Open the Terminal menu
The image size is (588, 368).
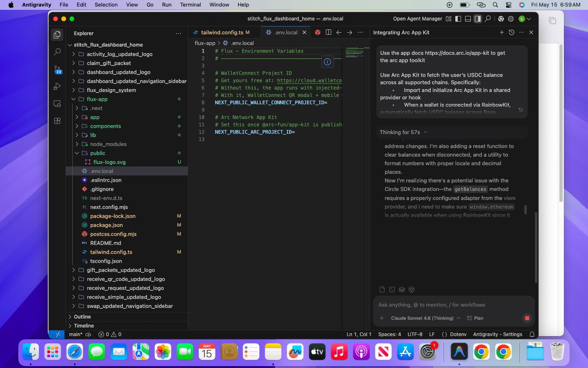191,4
